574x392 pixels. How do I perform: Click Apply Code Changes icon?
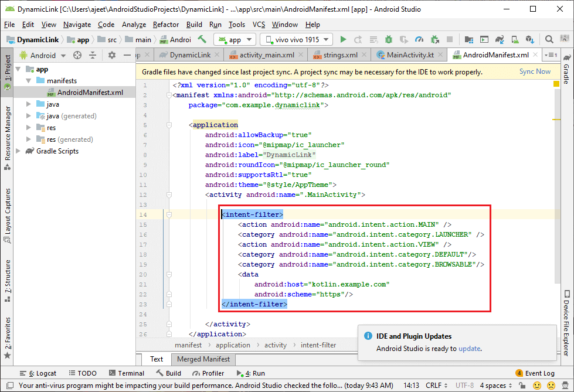pyautogui.click(x=373, y=39)
